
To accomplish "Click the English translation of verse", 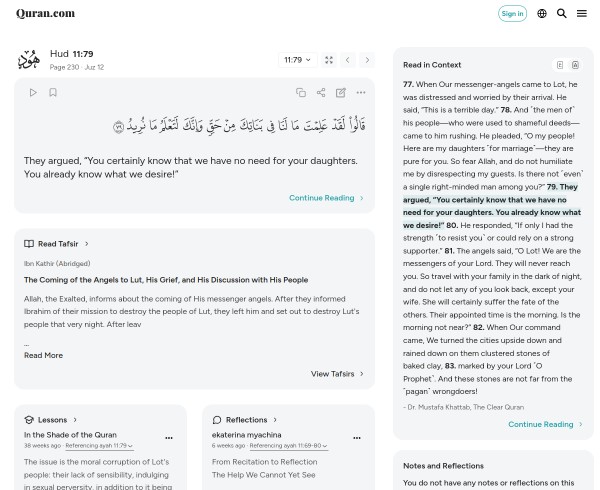I will [x=191, y=168].
